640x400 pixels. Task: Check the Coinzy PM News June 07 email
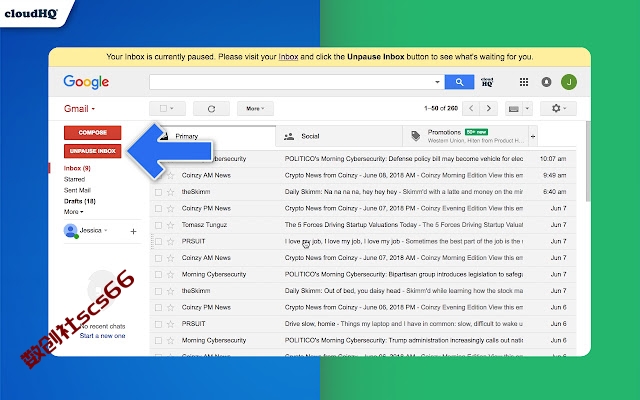[158, 209]
